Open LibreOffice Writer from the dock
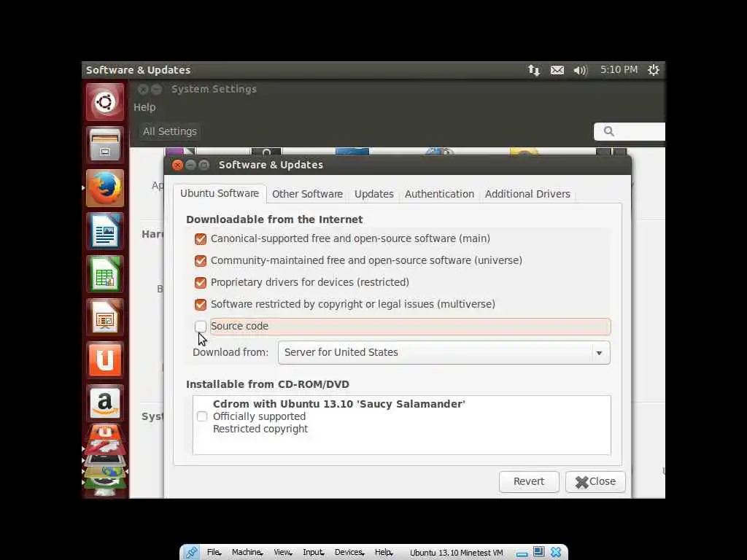Screen dimensions: 747x560 105,231
